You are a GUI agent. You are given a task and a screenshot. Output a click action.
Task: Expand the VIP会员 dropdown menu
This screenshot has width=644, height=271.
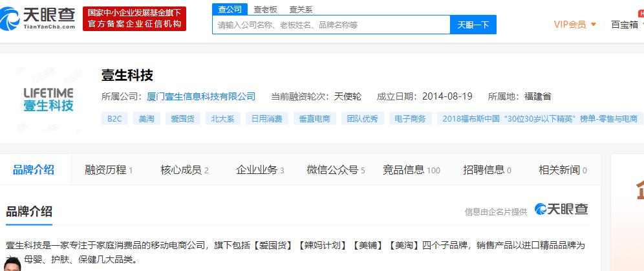click(x=575, y=25)
